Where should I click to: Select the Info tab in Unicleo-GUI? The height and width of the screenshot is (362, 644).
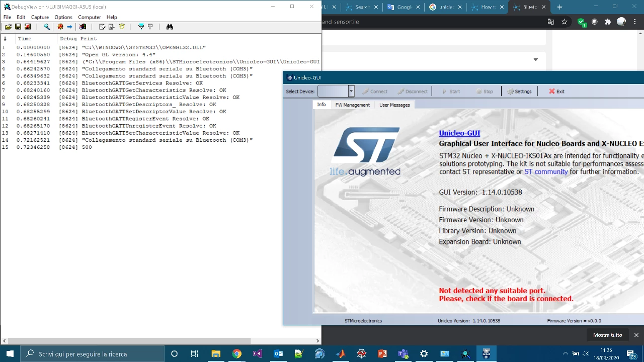click(321, 105)
